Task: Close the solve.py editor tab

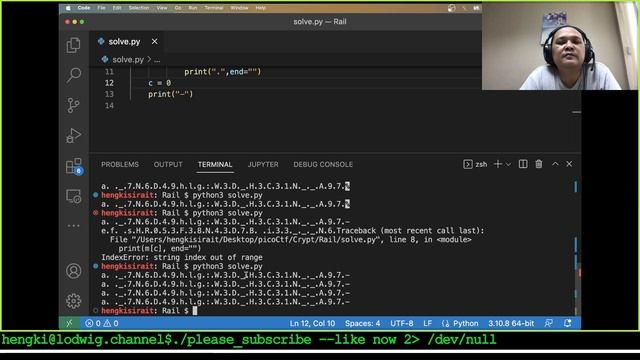Action: click(x=154, y=41)
